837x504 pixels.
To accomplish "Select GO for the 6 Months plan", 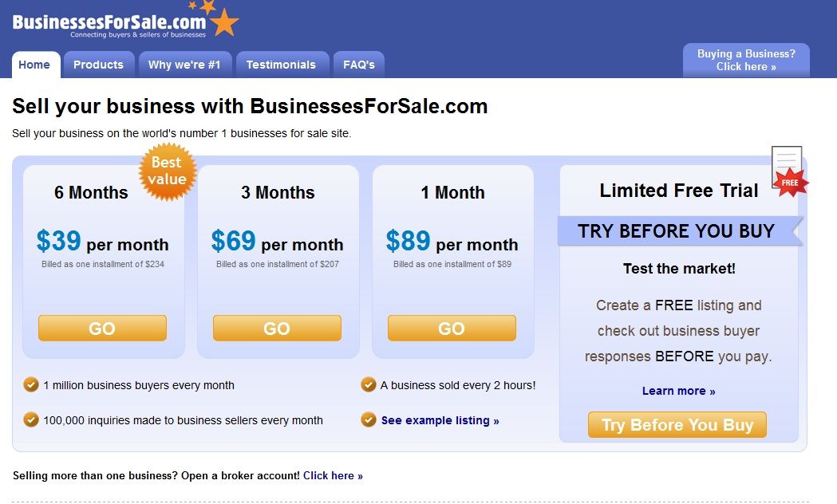I will (x=102, y=328).
